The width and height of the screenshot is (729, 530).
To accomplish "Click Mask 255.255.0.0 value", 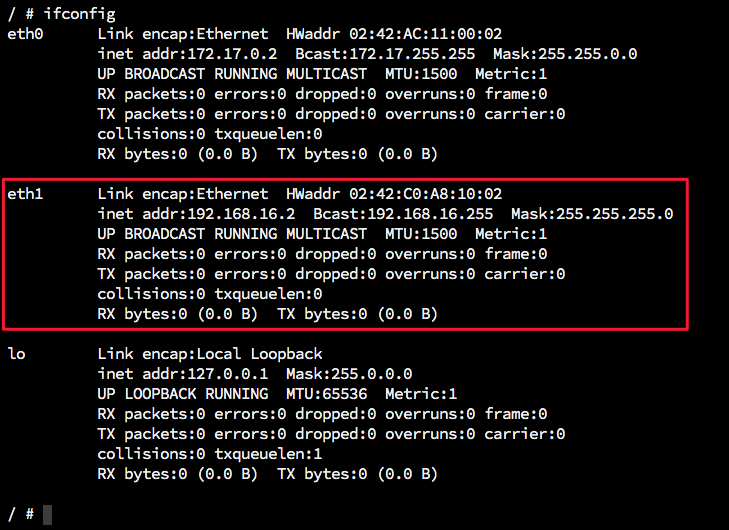I will 588,54.
